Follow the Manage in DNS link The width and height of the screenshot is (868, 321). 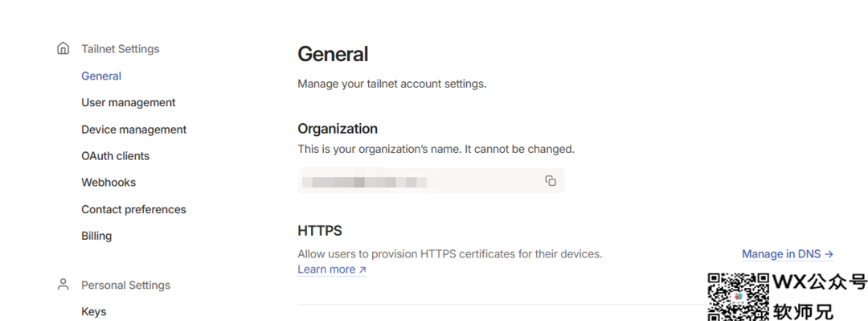pyautogui.click(x=787, y=254)
